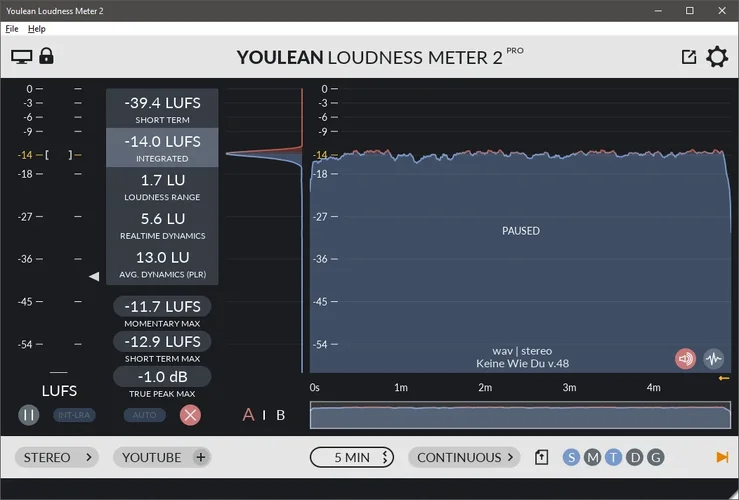This screenshot has width=739, height=500.
Task: Collapse the stats panel with the triangle arrow
Action: [94, 277]
